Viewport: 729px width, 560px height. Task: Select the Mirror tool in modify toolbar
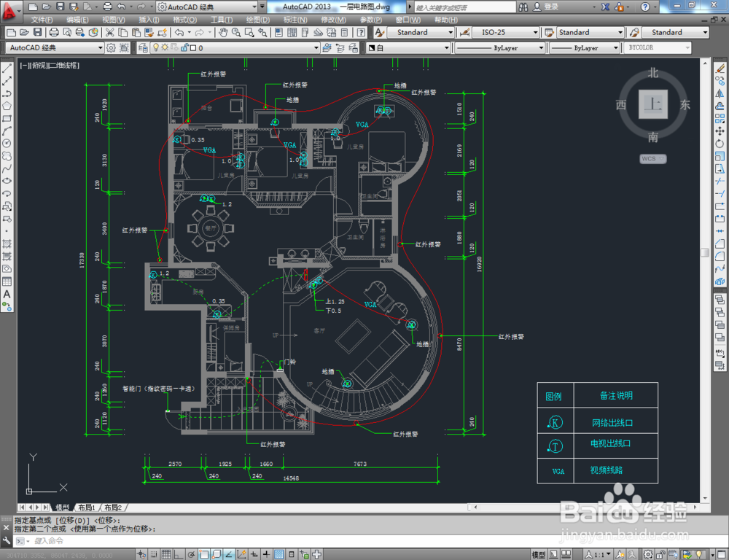(x=720, y=93)
